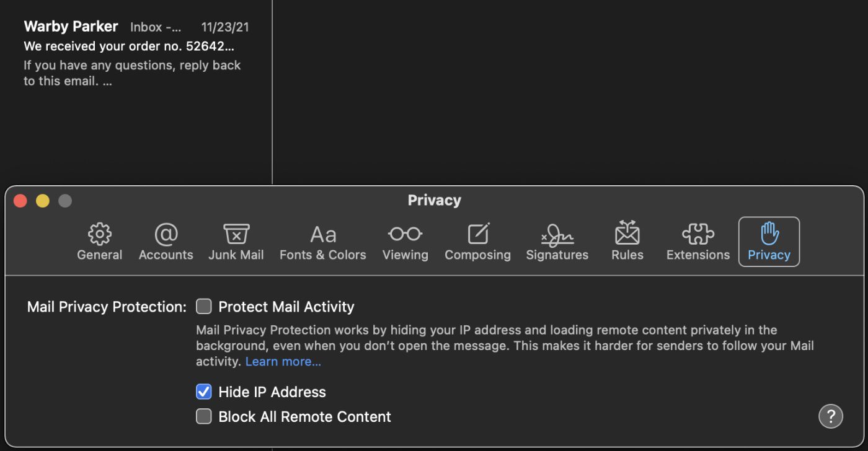Uncheck the Hide IP Address checkbox
Image resolution: width=868 pixels, height=451 pixels.
click(204, 392)
